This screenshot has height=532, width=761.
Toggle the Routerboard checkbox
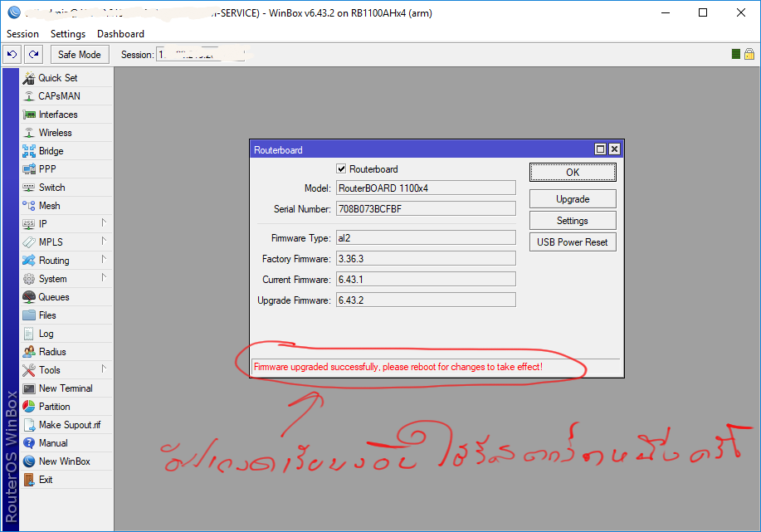coord(341,169)
